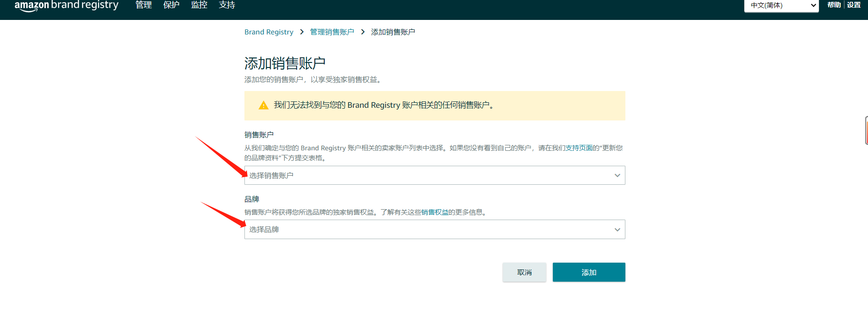Click the yellow warning triangle icon
Viewport: 868px width, 312px height.
pyautogui.click(x=263, y=106)
